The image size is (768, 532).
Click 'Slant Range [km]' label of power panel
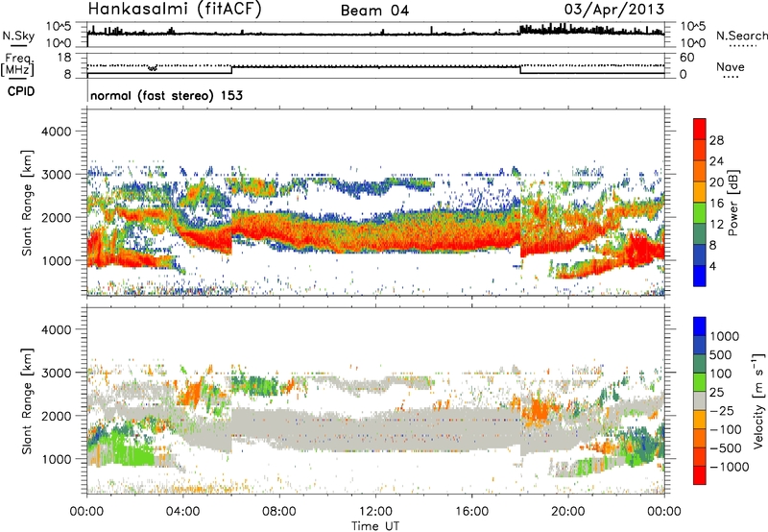click(x=27, y=203)
